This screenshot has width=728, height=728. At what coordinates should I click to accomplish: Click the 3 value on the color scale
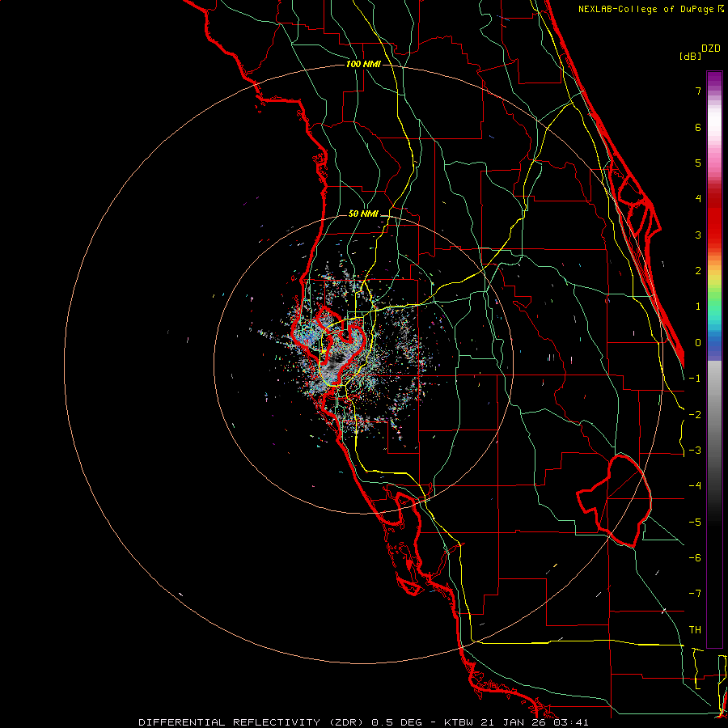tap(698, 235)
